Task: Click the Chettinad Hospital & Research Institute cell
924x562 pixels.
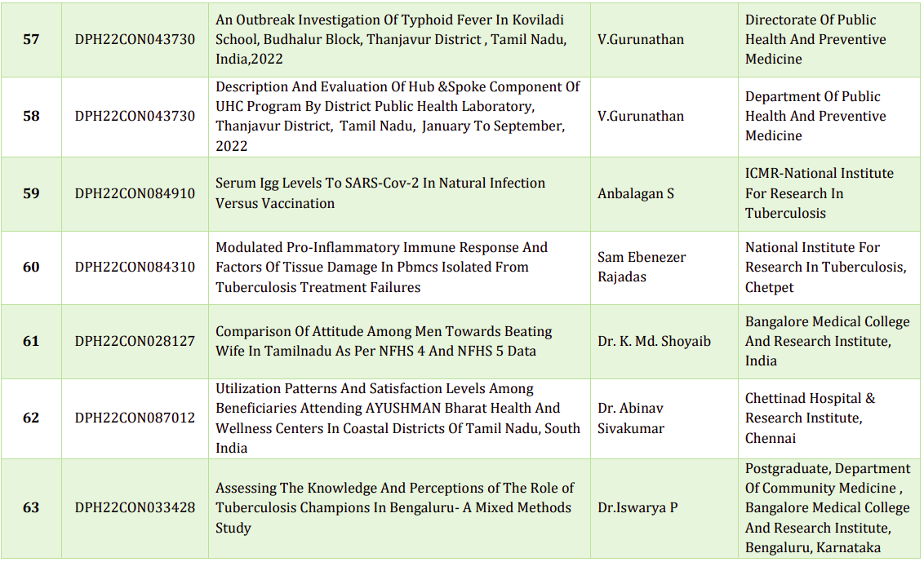Action: [809, 418]
